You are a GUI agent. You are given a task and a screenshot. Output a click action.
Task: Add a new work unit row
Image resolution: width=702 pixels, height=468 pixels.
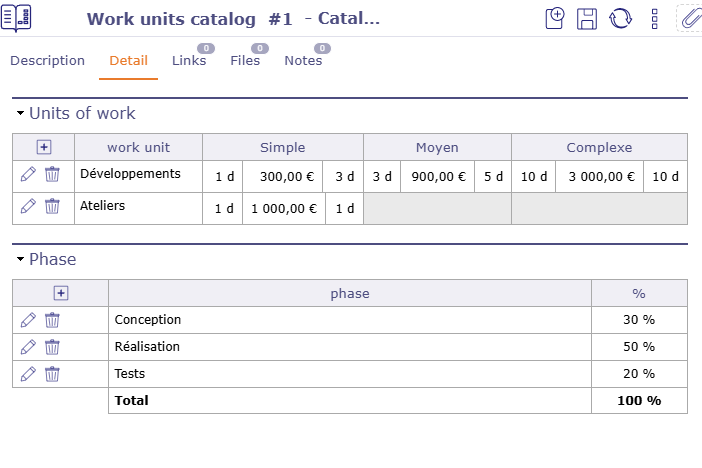tap(43, 147)
